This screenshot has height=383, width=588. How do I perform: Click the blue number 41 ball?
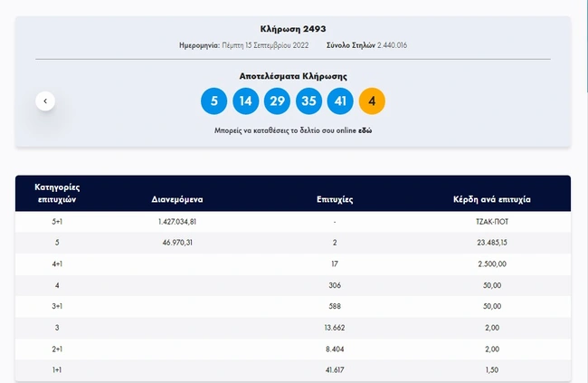coord(340,101)
